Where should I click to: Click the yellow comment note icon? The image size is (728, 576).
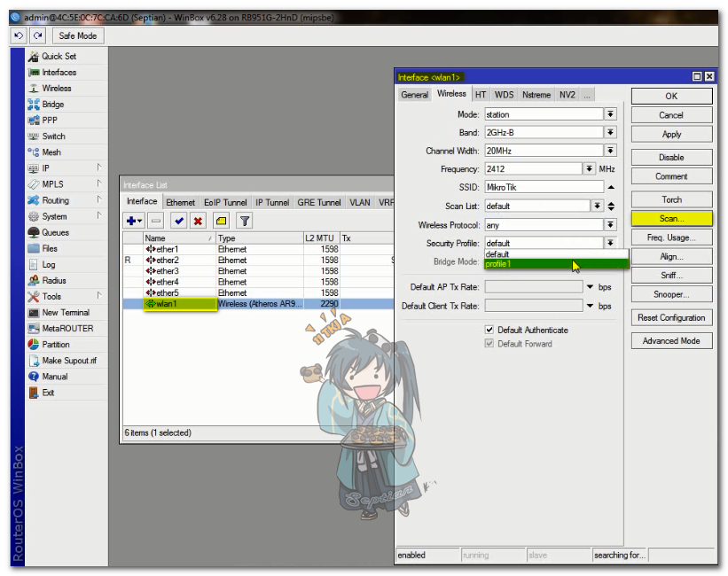(222, 221)
